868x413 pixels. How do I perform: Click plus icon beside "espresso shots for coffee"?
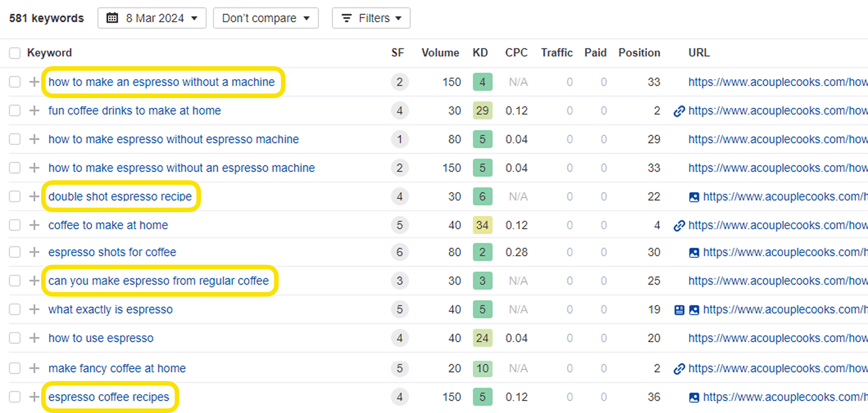tap(33, 253)
